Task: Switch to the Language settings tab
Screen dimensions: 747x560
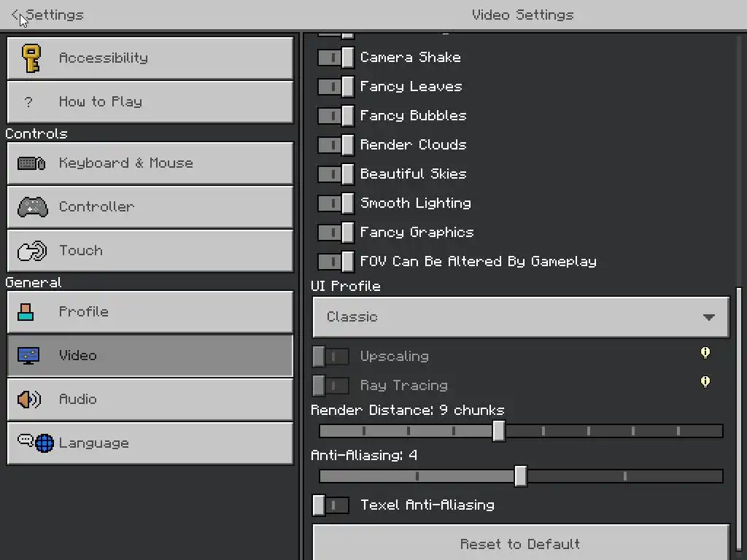Action: 150,443
